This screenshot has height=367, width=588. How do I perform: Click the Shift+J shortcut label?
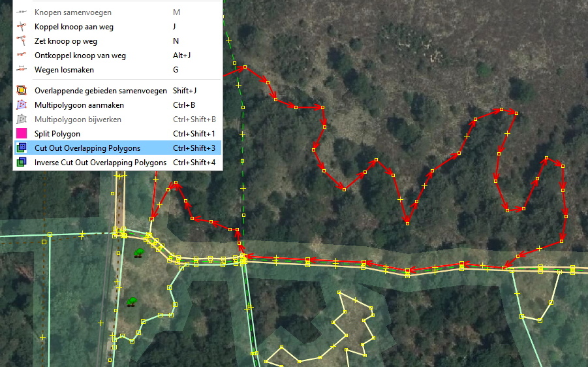[185, 90]
